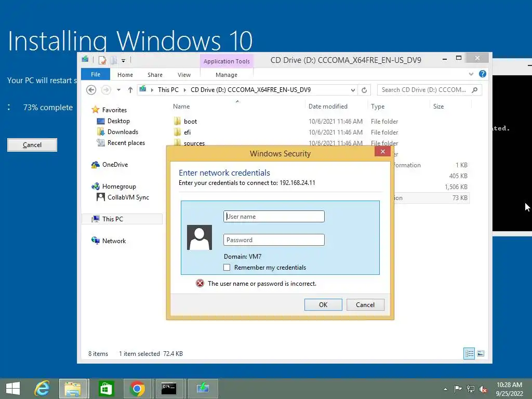Image resolution: width=532 pixels, height=399 pixels.
Task: Sort files by Size column
Action: 438,106
